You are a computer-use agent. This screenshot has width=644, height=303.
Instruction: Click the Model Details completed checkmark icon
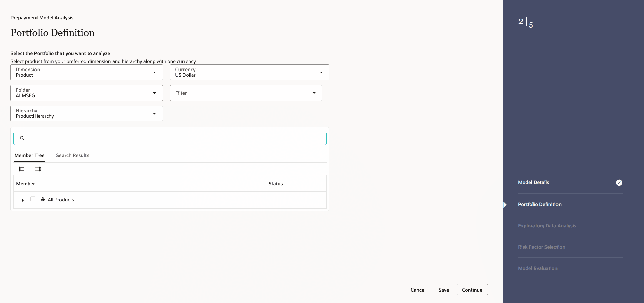pos(619,183)
